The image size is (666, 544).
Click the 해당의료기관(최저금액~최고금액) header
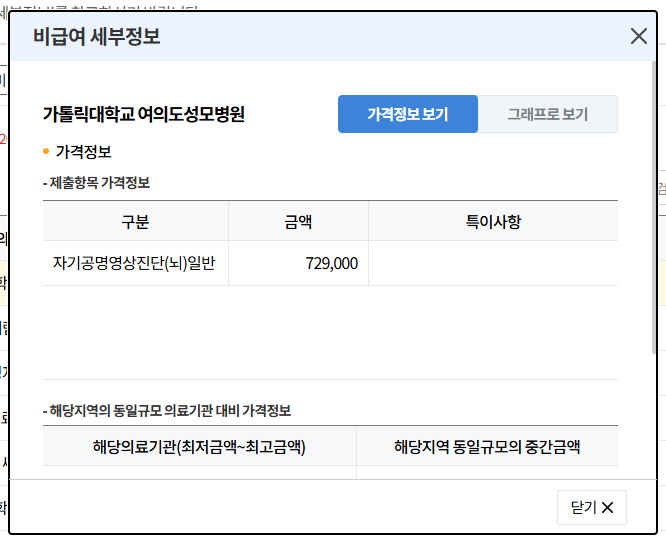[x=199, y=446]
